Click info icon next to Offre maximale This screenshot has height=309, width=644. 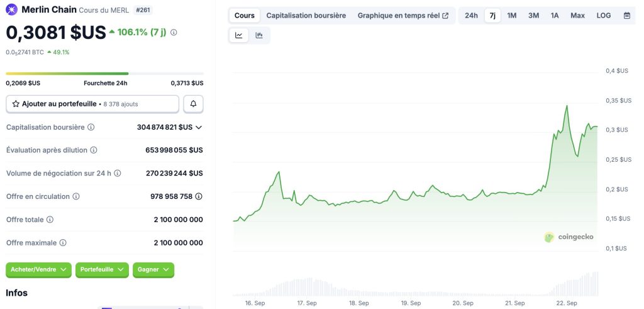tap(63, 242)
